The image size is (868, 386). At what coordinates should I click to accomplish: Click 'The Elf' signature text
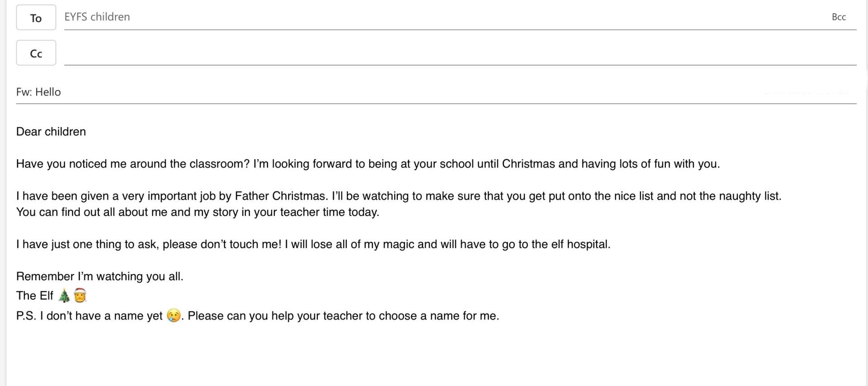point(35,295)
